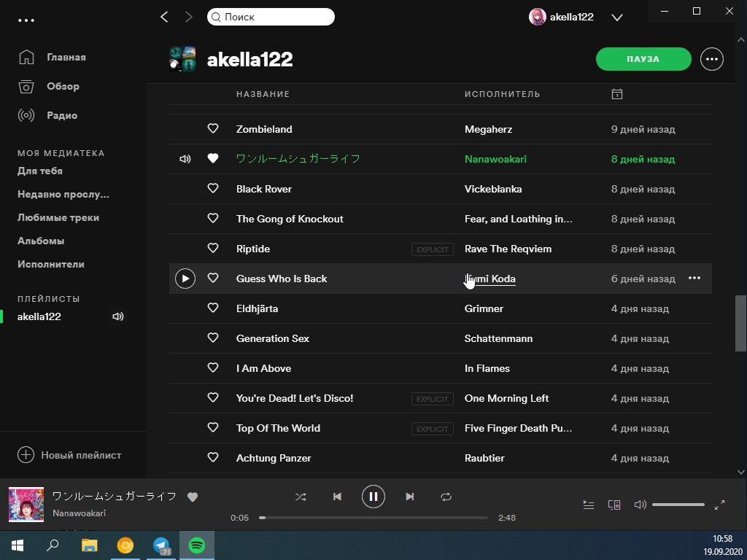Open Nanawoakari in now-playing bar

(79, 513)
